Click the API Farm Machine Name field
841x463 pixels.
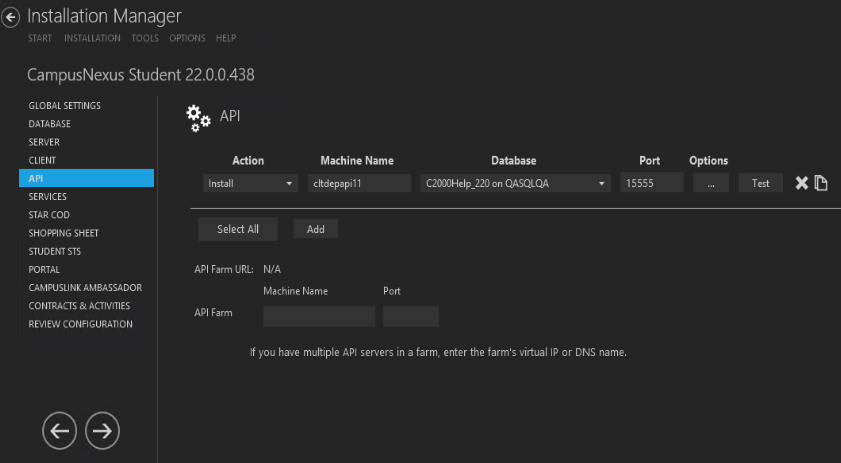(319, 317)
